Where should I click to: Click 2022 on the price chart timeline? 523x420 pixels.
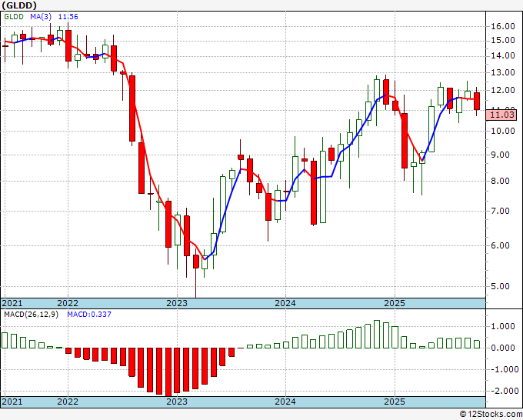[68, 303]
